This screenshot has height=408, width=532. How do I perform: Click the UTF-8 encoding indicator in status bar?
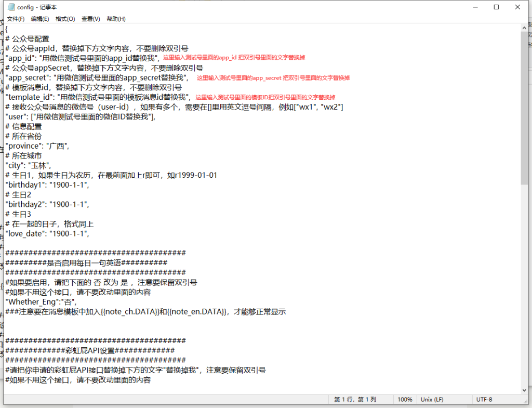tap(484, 400)
